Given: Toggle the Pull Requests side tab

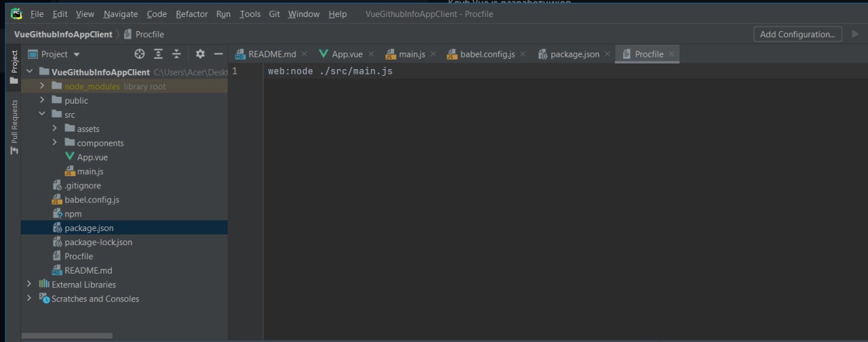Looking at the screenshot, I should tap(14, 127).
